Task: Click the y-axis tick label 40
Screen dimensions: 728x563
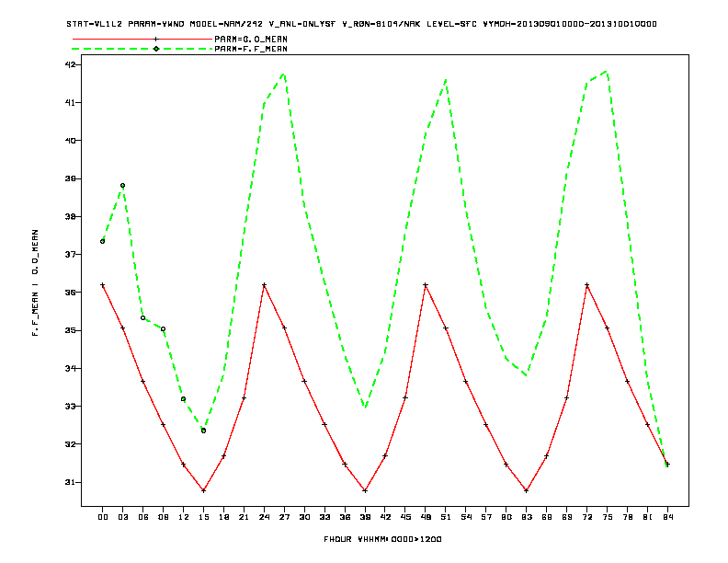Action: [x=70, y=140]
